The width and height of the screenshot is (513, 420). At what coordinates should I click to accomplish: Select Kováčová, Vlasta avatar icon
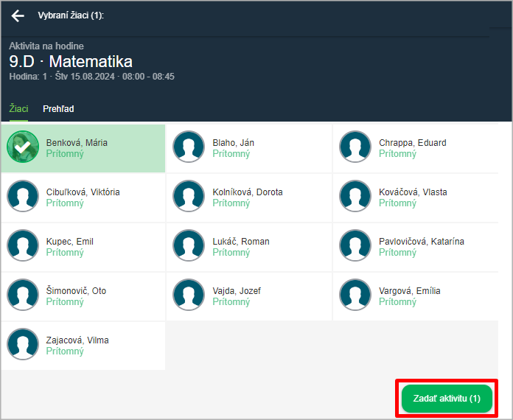pos(355,196)
